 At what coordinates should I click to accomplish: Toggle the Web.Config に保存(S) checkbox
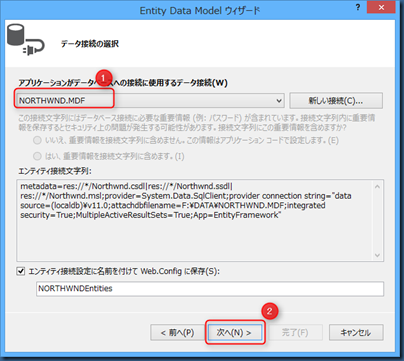pyautogui.click(x=21, y=271)
